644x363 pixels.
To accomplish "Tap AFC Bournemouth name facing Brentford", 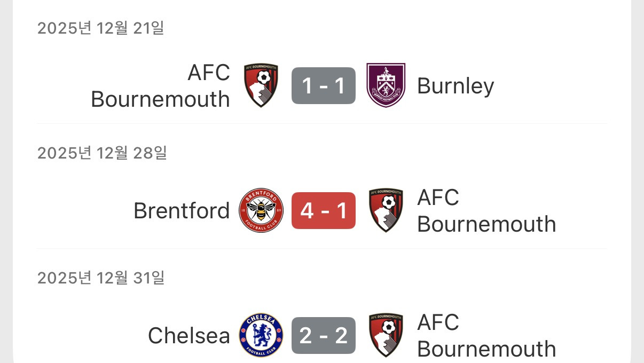I will [486, 211].
